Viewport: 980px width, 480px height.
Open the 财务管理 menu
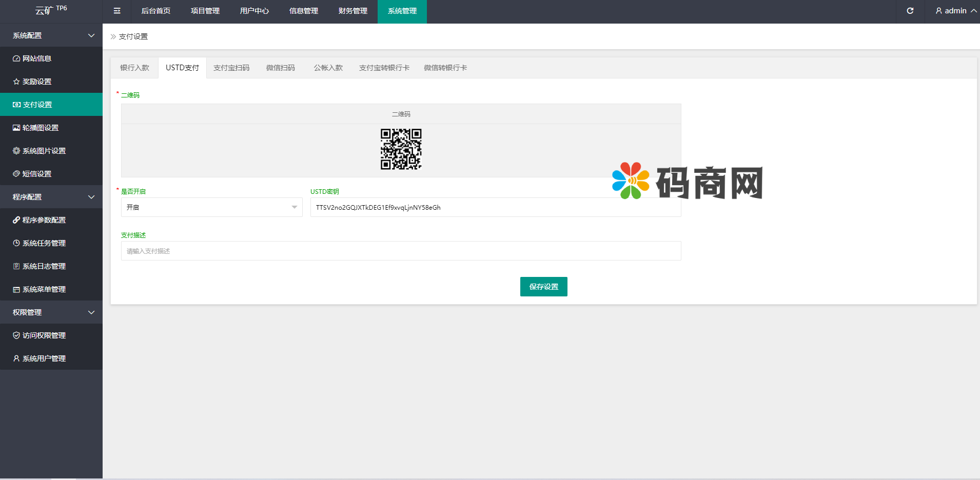coord(352,11)
